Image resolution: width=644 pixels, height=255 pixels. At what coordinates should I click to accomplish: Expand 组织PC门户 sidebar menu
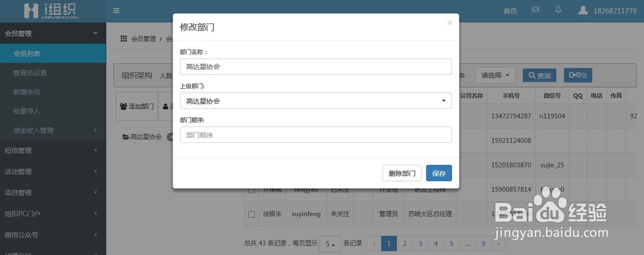tap(53, 214)
